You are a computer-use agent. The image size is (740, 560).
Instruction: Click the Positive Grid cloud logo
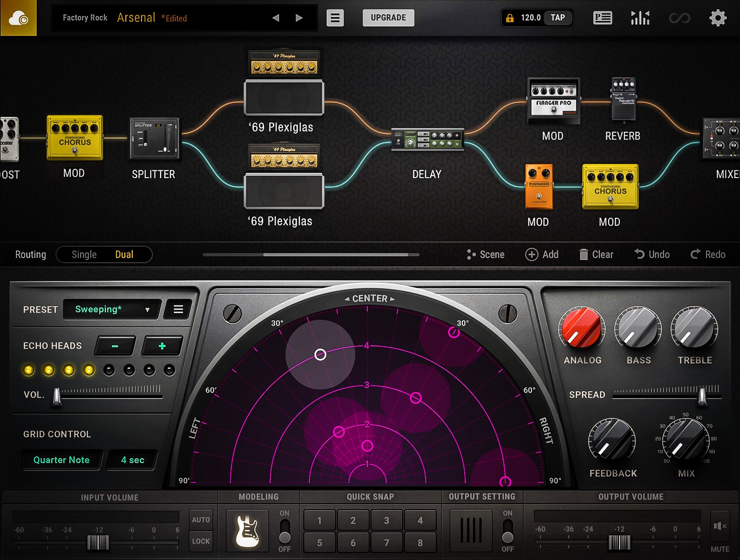18,18
